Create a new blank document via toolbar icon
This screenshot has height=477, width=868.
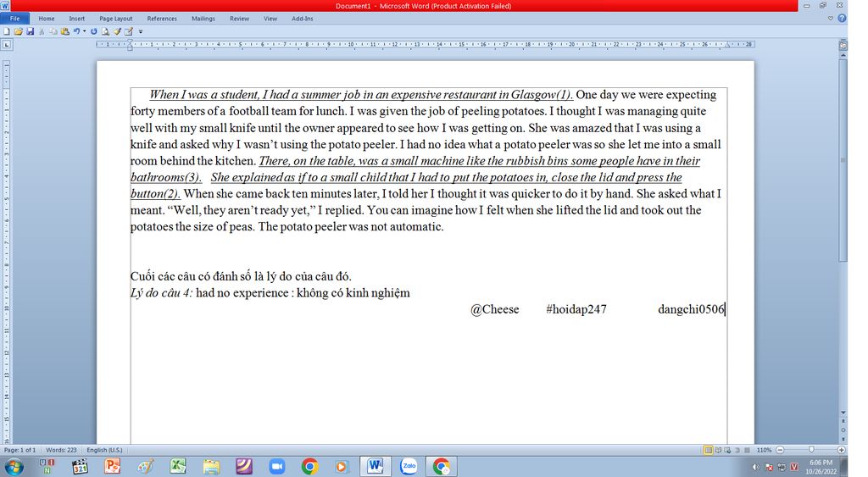7,31
